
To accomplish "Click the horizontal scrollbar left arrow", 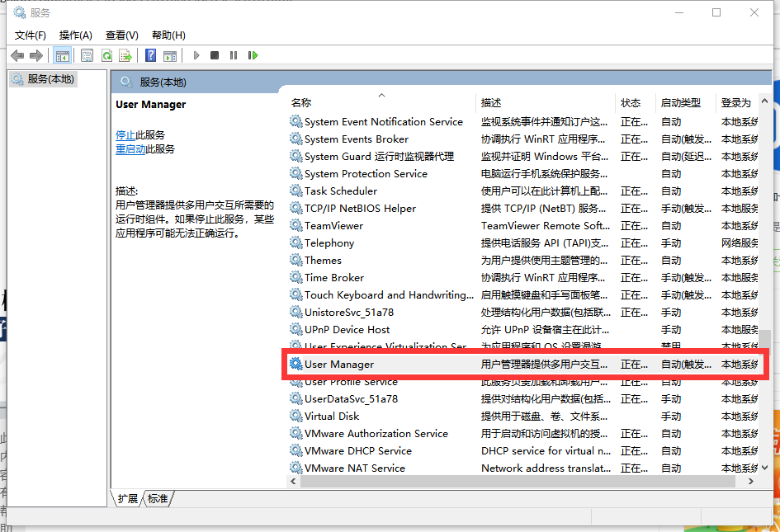I will pos(294,482).
